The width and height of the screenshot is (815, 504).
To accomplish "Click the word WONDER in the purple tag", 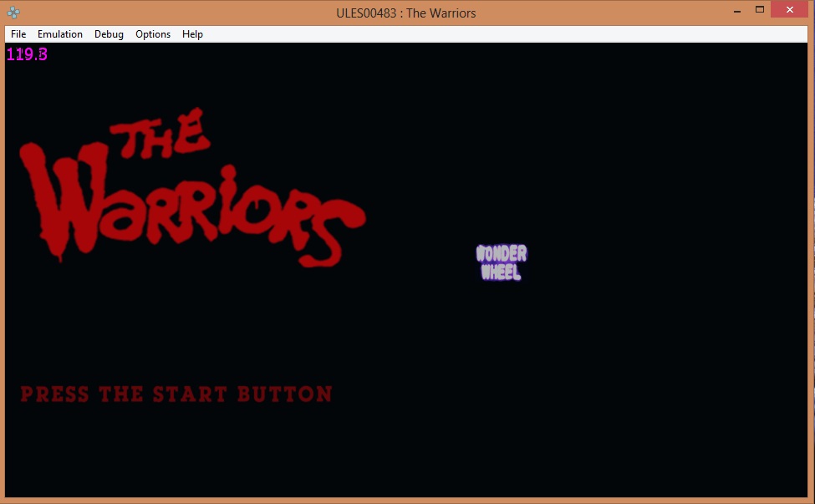I will [x=502, y=253].
